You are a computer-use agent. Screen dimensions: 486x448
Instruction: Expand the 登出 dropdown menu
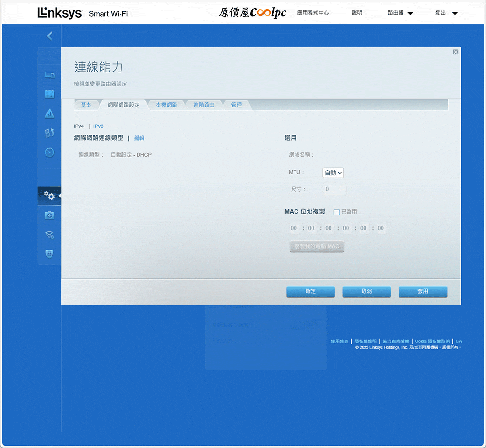(446, 13)
